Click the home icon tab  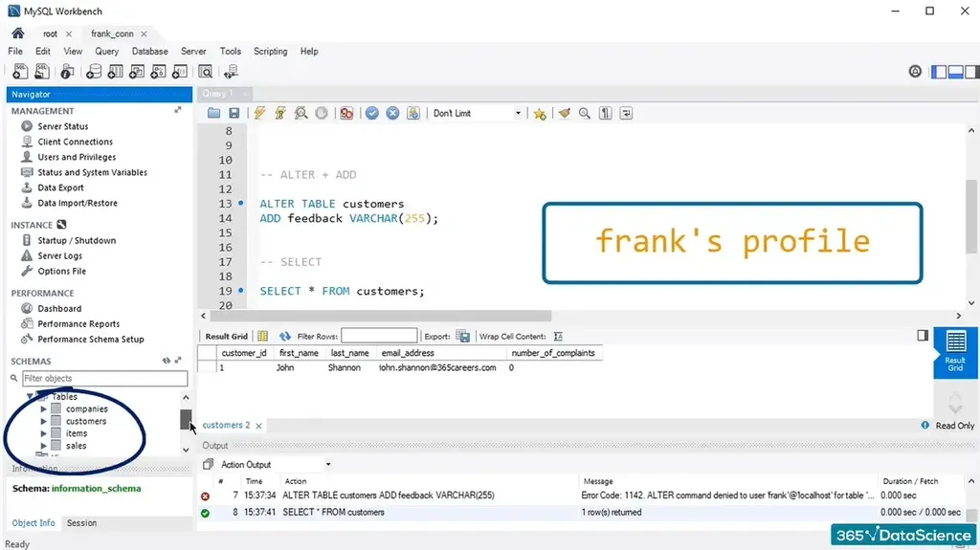[x=17, y=33]
